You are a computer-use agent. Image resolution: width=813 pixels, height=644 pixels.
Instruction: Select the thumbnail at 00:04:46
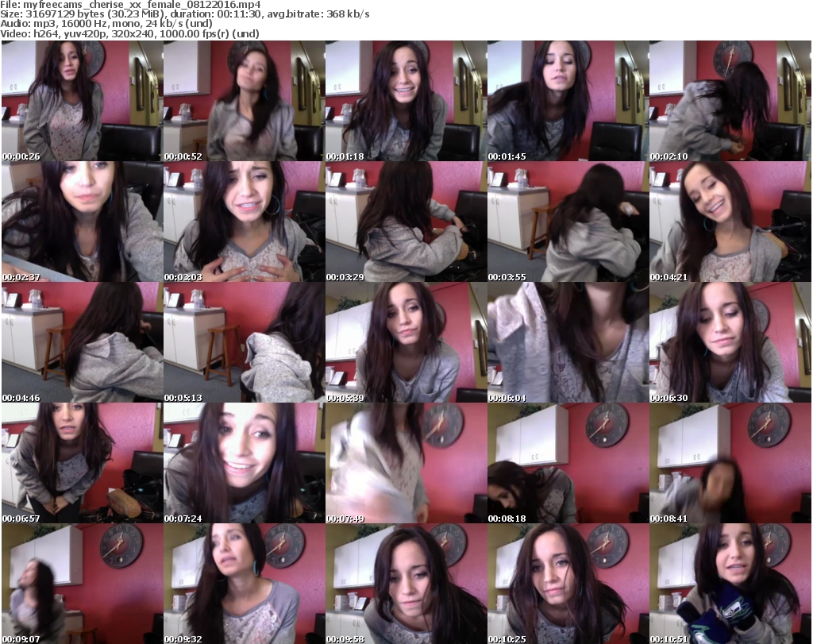point(83,343)
